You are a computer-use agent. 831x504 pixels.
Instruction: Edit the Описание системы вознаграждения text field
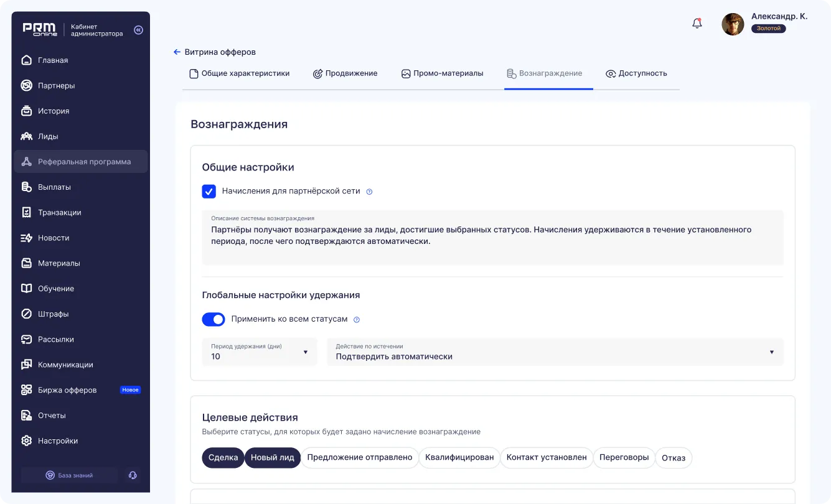tap(493, 238)
